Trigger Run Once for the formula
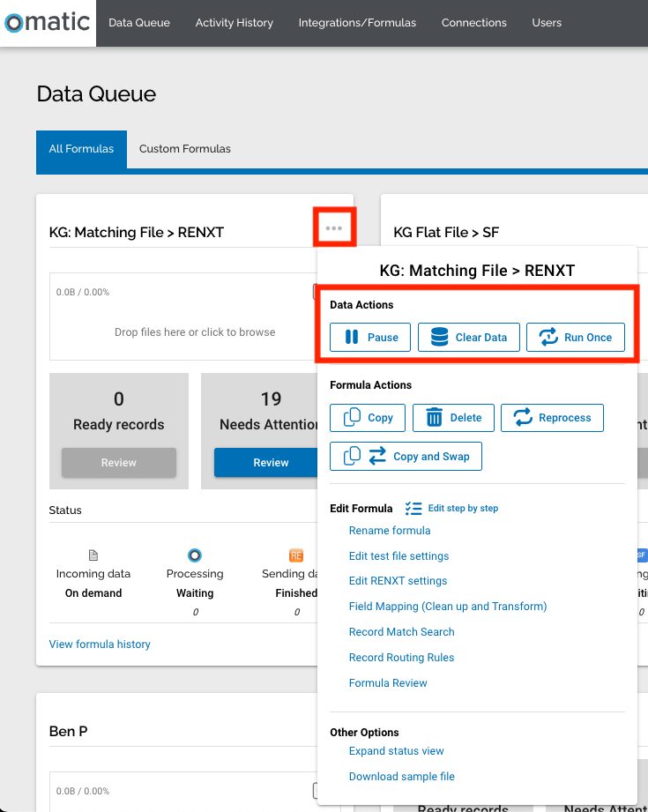 tap(576, 337)
